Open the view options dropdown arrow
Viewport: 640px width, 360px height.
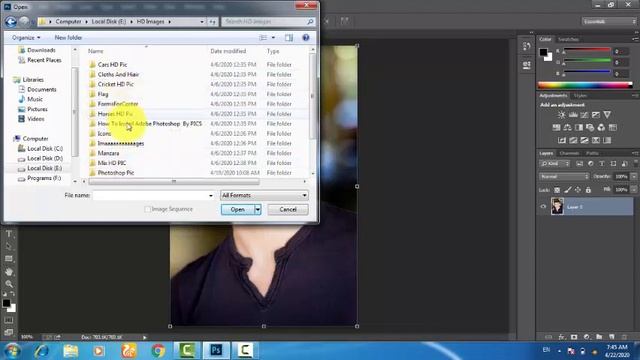pos(273,38)
